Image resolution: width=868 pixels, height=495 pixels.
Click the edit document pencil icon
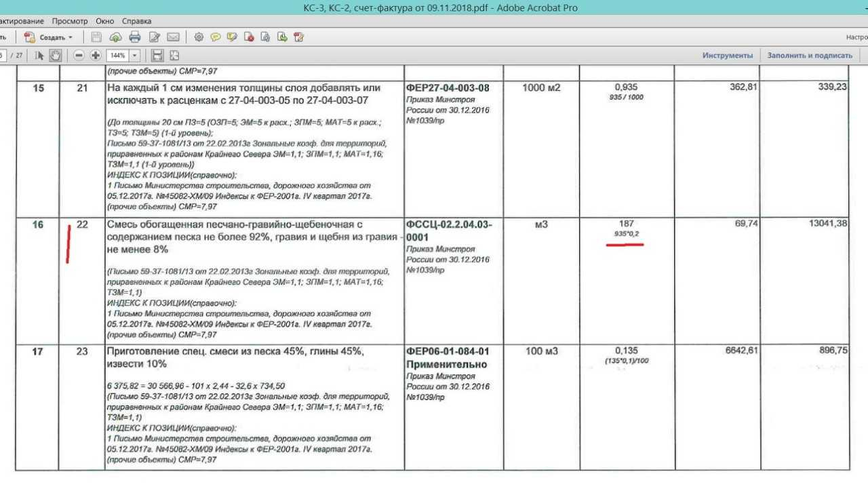155,37
